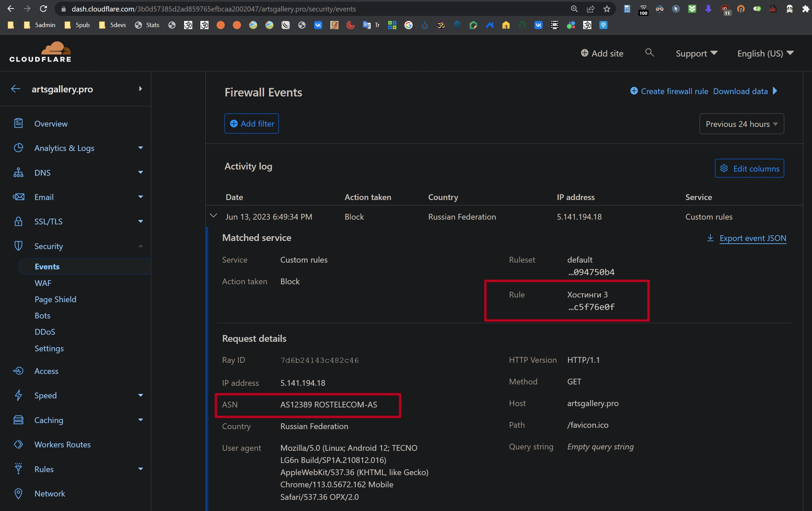Click the Workers Routes diamond icon
The height and width of the screenshot is (511, 812).
pos(18,444)
